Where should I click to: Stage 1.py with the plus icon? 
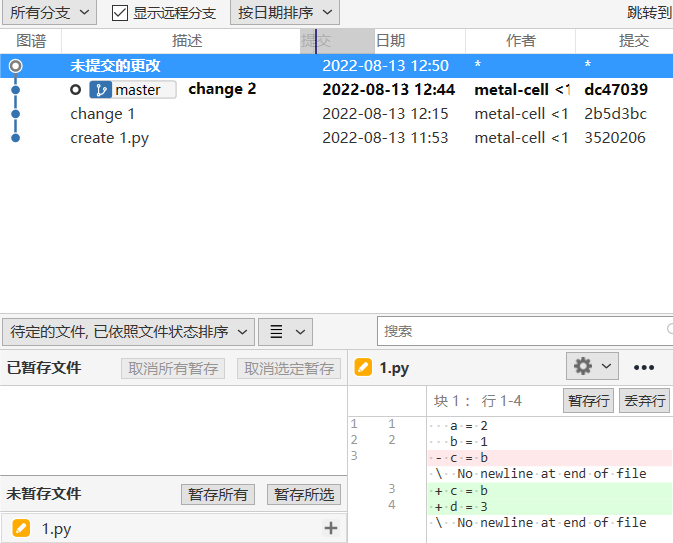tap(330, 528)
